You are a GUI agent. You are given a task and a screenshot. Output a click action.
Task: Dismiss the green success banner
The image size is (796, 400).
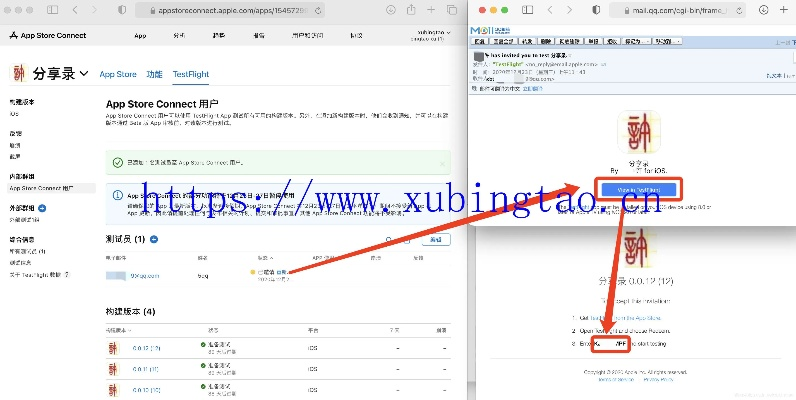click(x=442, y=163)
